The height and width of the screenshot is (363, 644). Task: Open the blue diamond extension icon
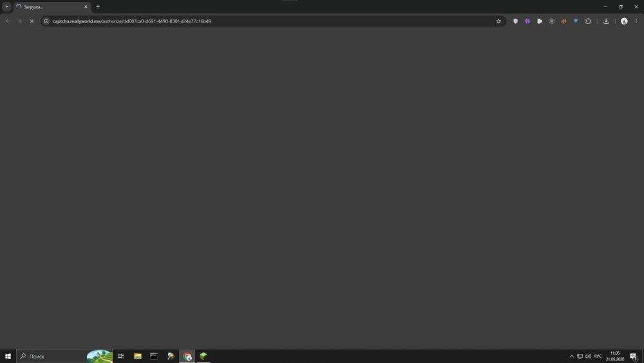click(x=576, y=21)
